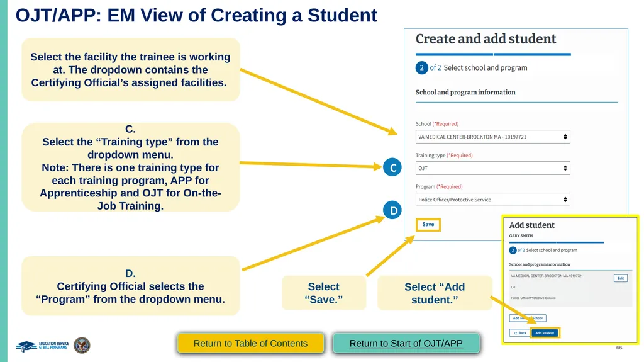Click Return to Table of Contents button
The width and height of the screenshot is (644, 362).
pos(250,343)
